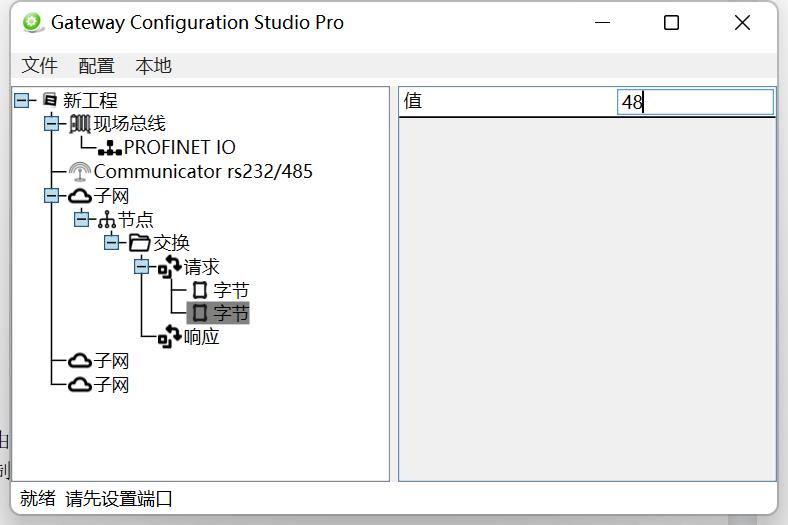
Task: Open the 本地 menu
Action: (x=153, y=66)
